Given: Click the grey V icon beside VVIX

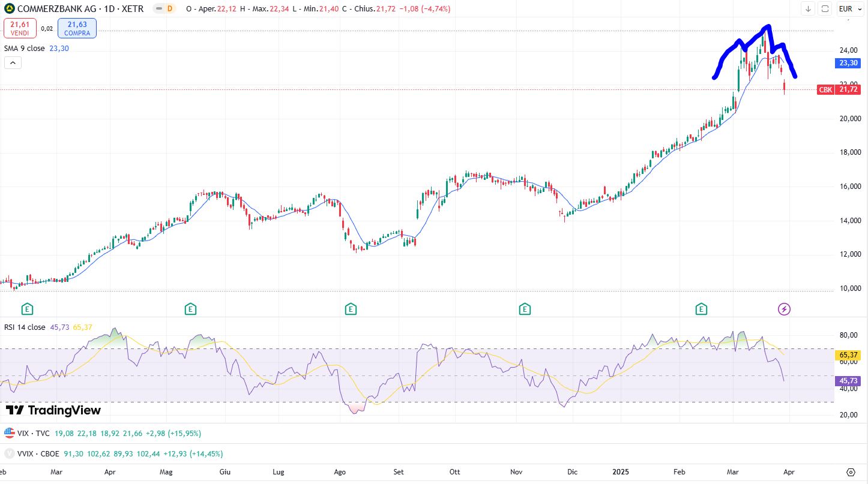Looking at the screenshot, I should pos(9,454).
